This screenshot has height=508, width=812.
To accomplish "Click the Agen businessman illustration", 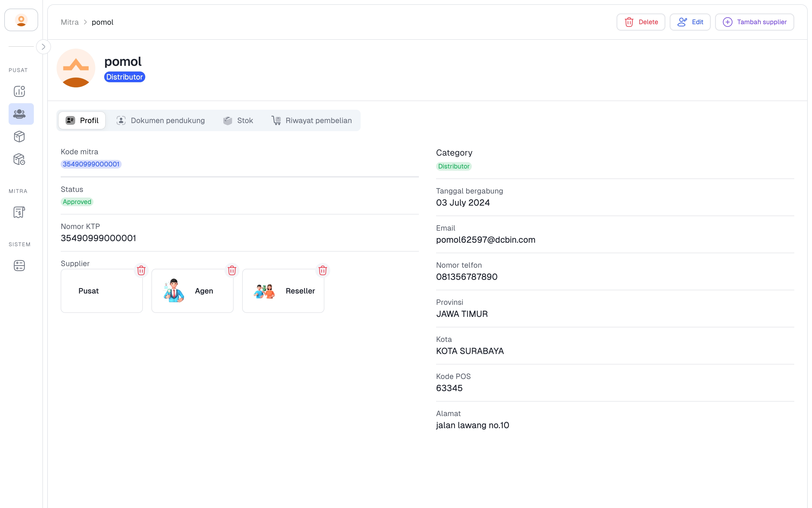I will 174,290.
